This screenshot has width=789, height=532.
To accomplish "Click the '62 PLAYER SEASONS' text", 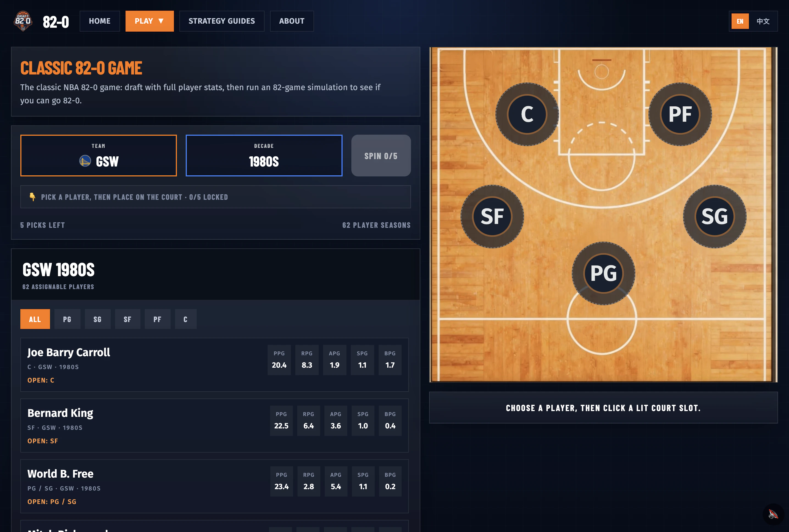I will pyautogui.click(x=377, y=225).
